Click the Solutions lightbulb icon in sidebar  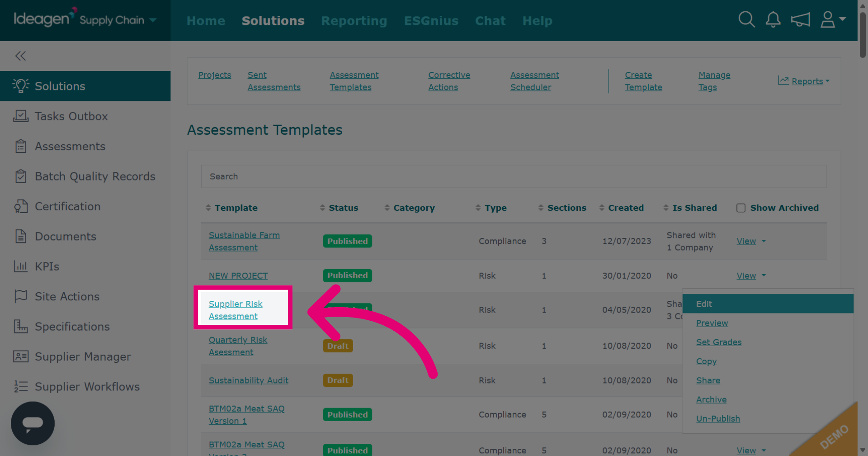click(21, 85)
